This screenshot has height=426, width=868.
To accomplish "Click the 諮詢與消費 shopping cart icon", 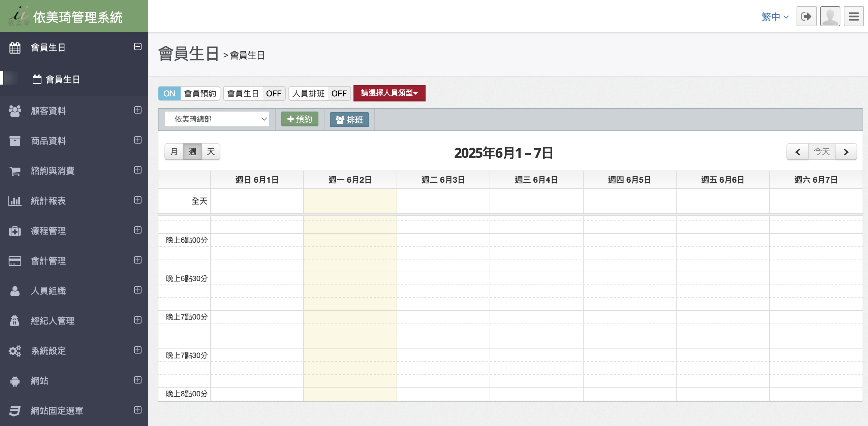I will [15, 171].
